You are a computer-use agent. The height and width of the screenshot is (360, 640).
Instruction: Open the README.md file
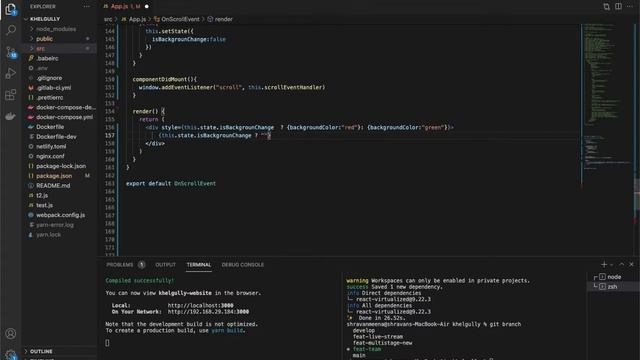[x=53, y=186]
